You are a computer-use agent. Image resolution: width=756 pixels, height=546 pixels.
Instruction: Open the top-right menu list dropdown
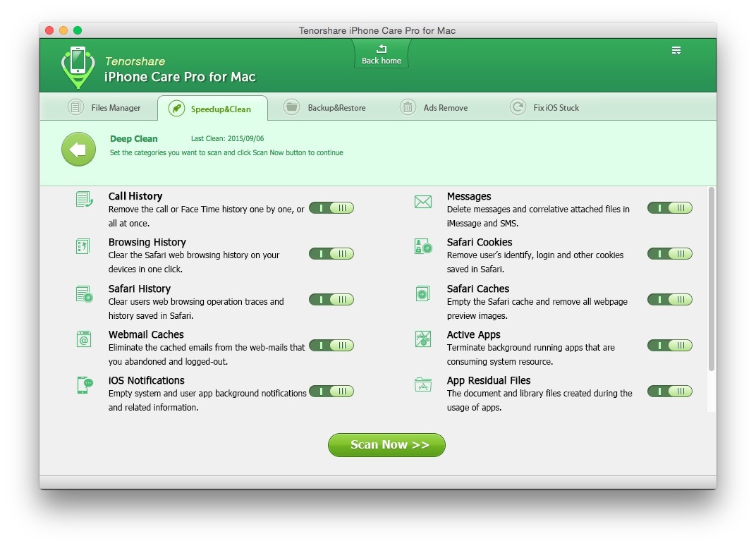[x=676, y=51]
